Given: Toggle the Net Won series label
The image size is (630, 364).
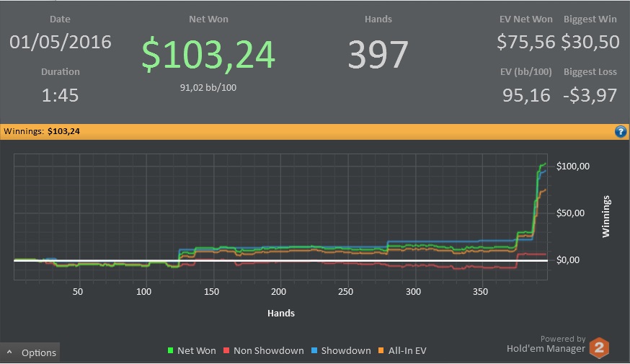Looking at the screenshot, I should click(x=197, y=351).
